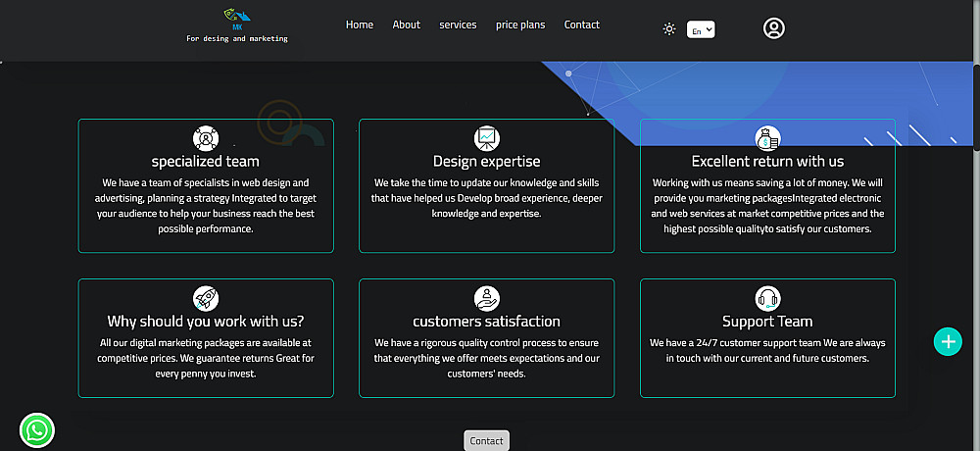Click the Design expertise description paragraph
The height and width of the screenshot is (451, 980).
point(487,198)
